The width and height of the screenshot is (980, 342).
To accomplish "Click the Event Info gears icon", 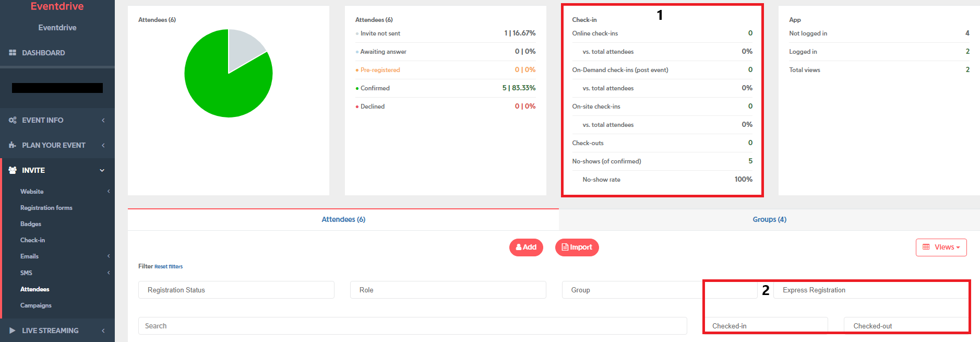I will (13, 120).
